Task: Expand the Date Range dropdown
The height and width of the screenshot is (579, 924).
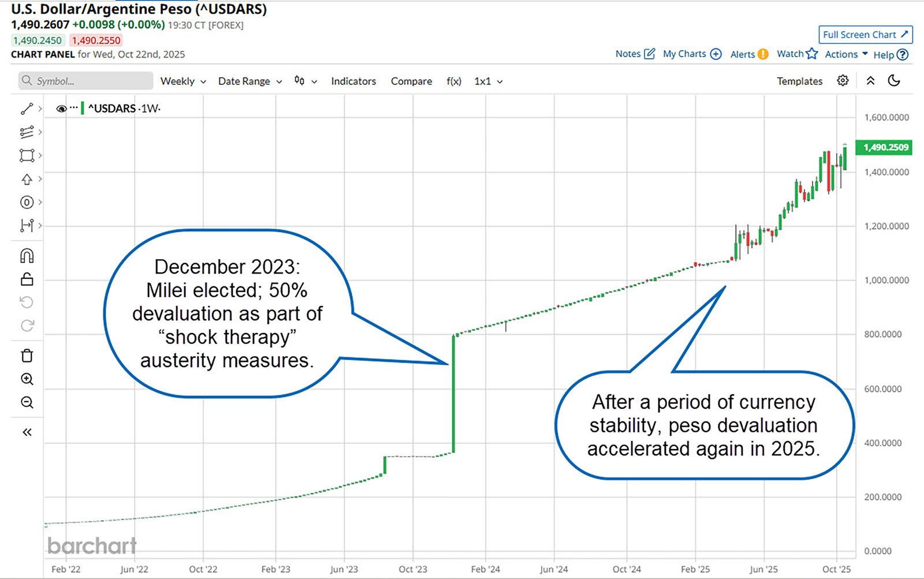Action: click(249, 81)
